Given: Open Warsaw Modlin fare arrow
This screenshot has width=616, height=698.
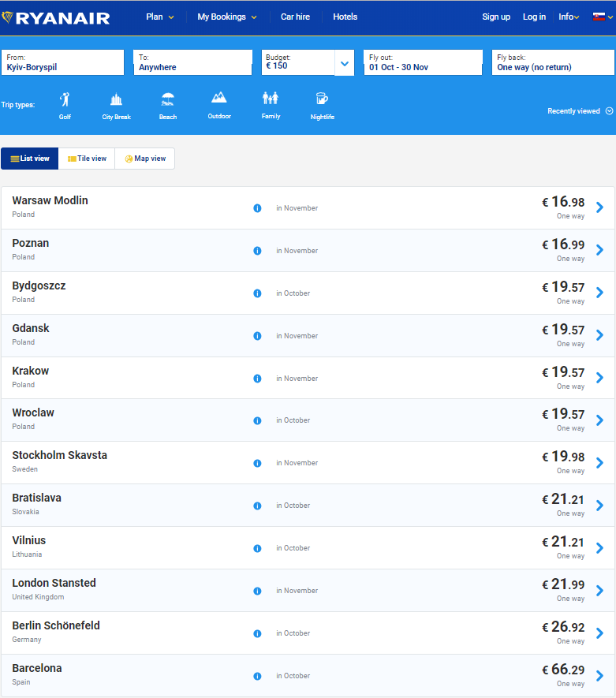Looking at the screenshot, I should pyautogui.click(x=600, y=207).
